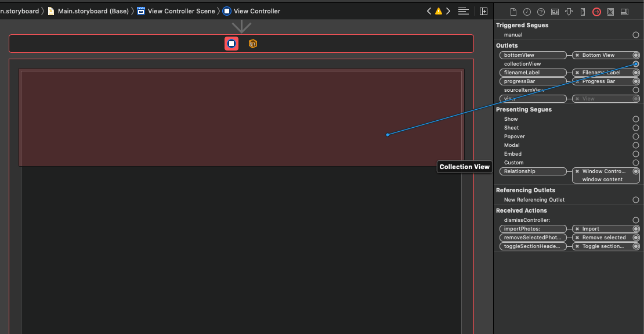Click Main.storyboard (Base) in the breadcrumb
The image size is (644, 334).
[93, 11]
